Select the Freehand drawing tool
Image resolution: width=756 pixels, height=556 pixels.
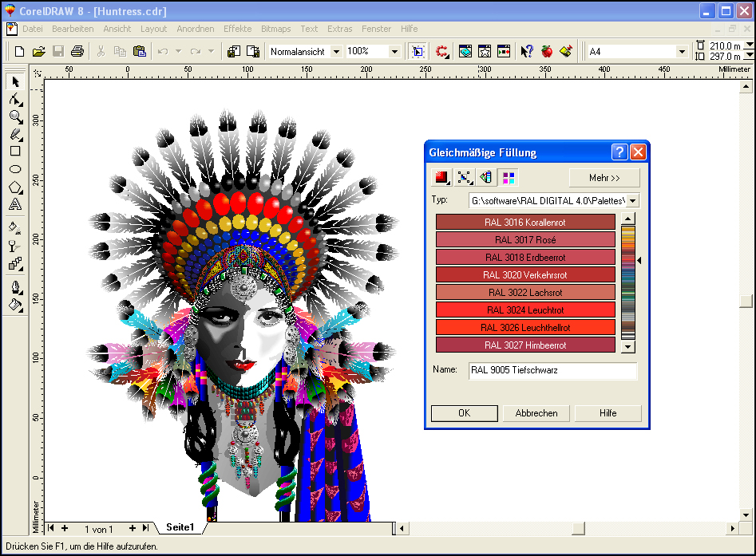[x=15, y=135]
